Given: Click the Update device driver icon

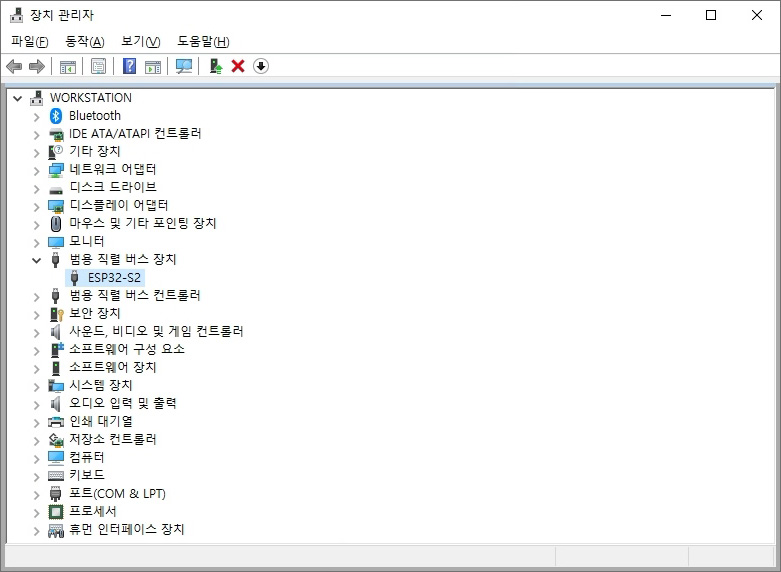Looking at the screenshot, I should coord(216,66).
